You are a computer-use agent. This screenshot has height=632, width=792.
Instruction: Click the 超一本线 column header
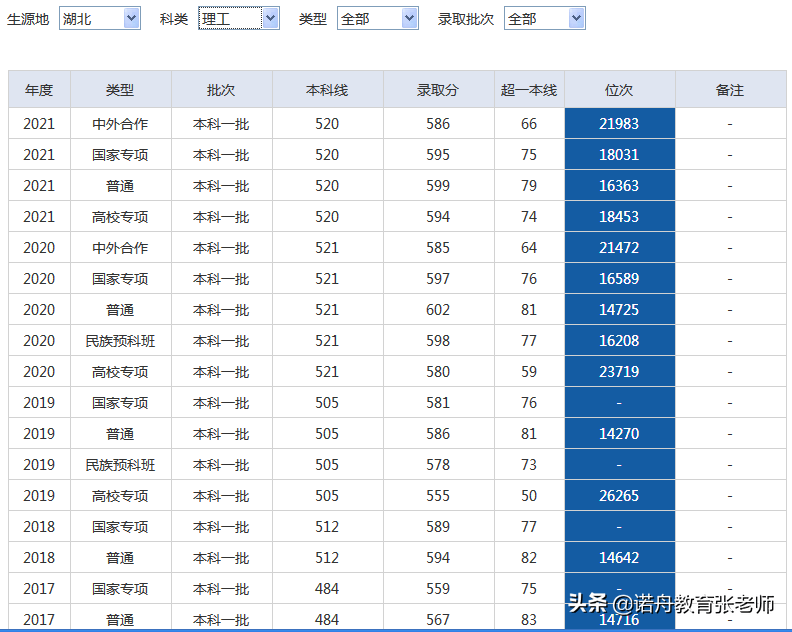pyautogui.click(x=529, y=90)
